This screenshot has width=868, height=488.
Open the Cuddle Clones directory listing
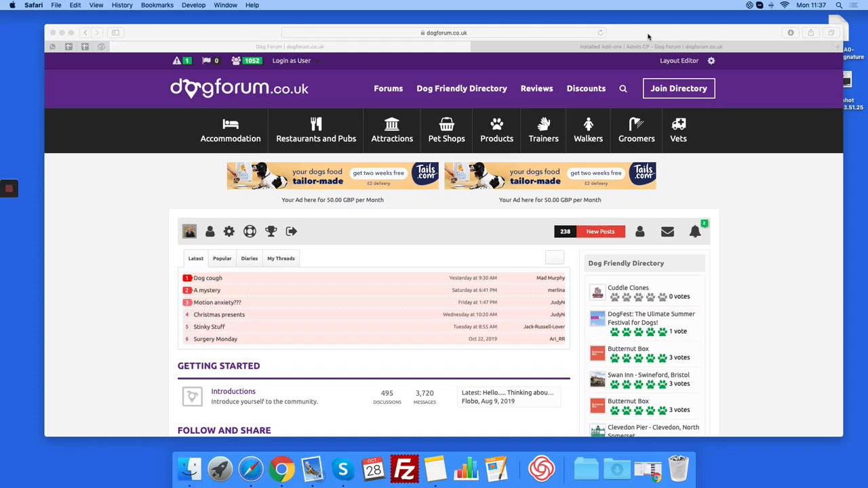click(x=628, y=288)
